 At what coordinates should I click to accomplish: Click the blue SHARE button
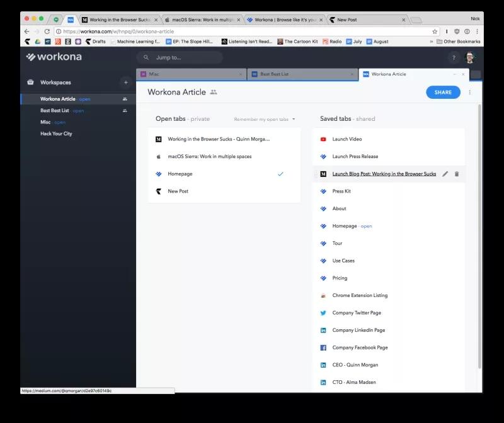pos(443,92)
